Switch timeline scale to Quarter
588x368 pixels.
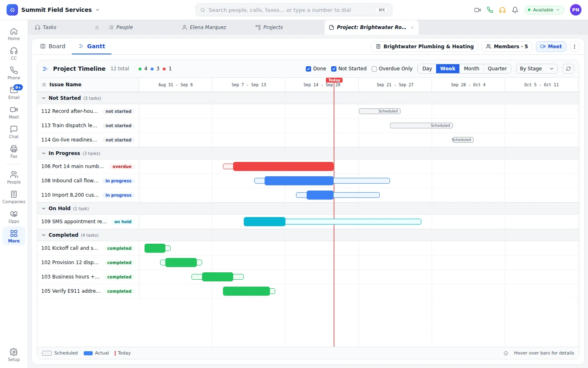click(497, 69)
